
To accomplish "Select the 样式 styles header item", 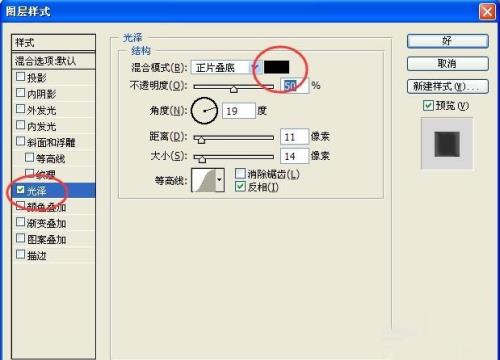I will point(53,43).
